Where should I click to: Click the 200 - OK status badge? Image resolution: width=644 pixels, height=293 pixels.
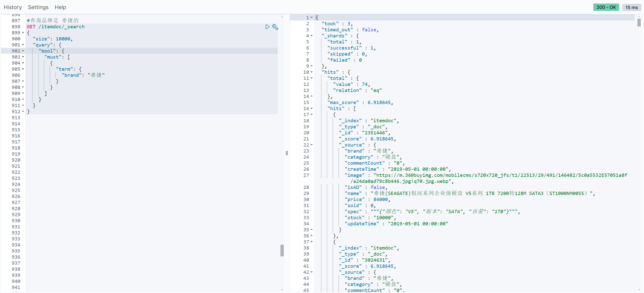click(606, 7)
